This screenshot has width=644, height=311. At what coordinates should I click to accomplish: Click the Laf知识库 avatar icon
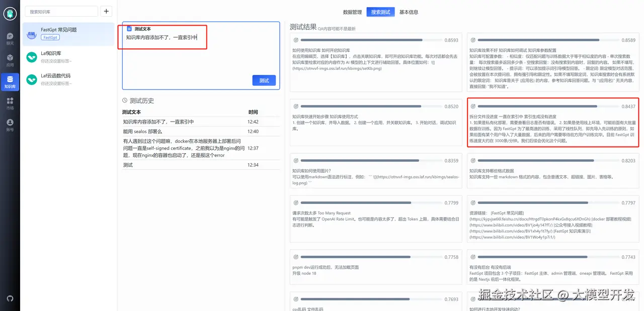[x=32, y=57]
